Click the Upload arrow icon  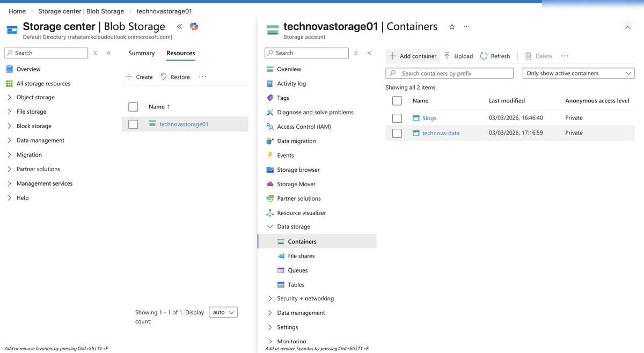(447, 56)
